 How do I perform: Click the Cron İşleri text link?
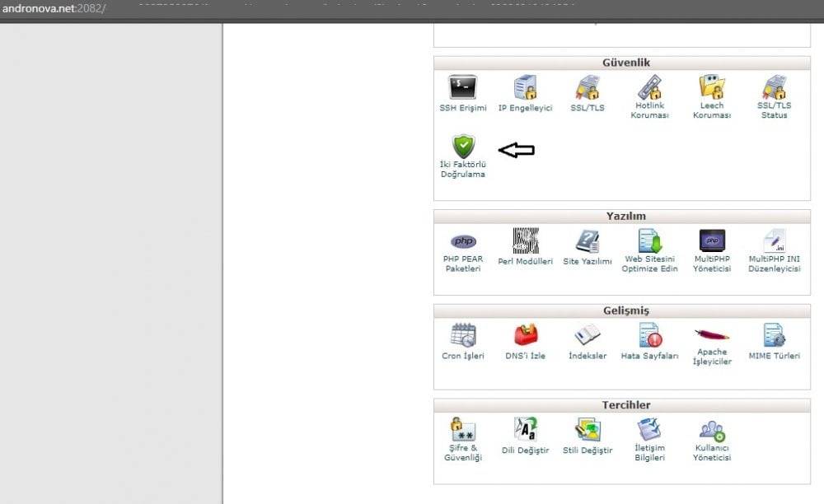tap(463, 356)
